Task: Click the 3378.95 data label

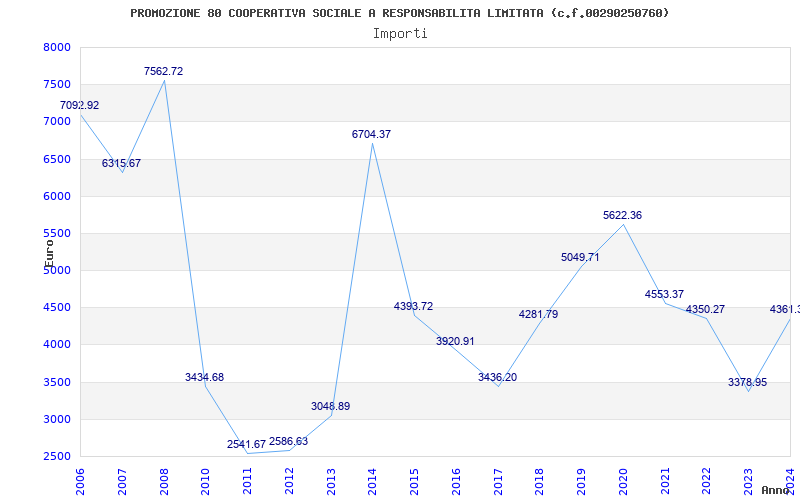Action: point(747,383)
